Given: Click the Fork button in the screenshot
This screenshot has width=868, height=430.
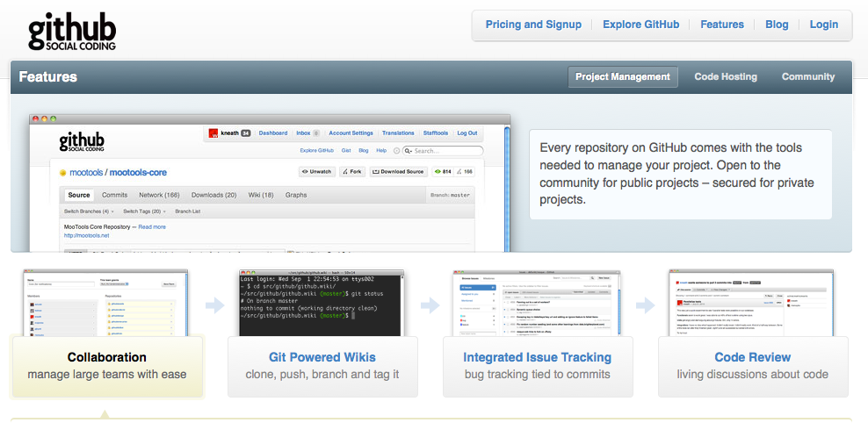Looking at the screenshot, I should 352,172.
